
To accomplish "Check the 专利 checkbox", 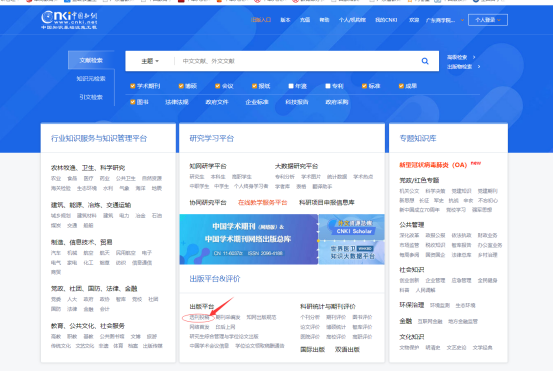I will coord(328,86).
